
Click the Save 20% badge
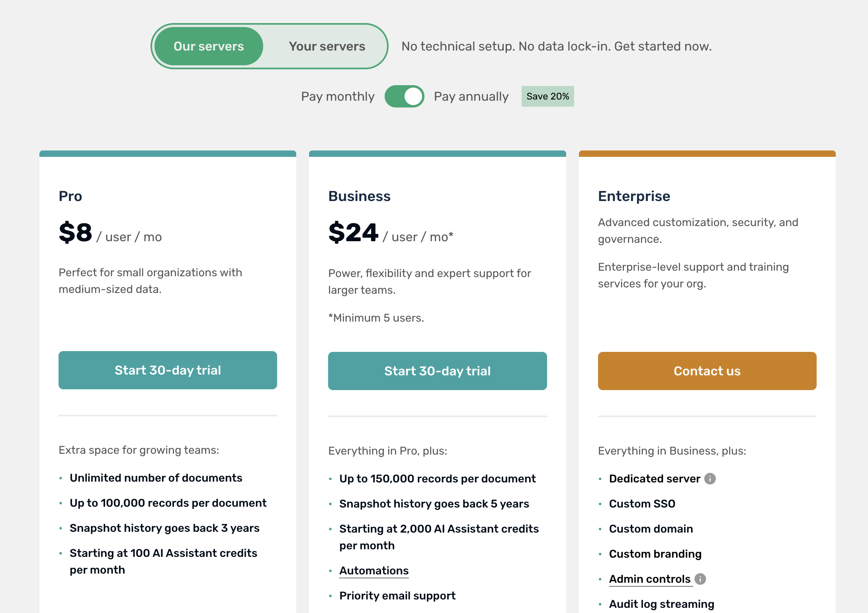(548, 96)
